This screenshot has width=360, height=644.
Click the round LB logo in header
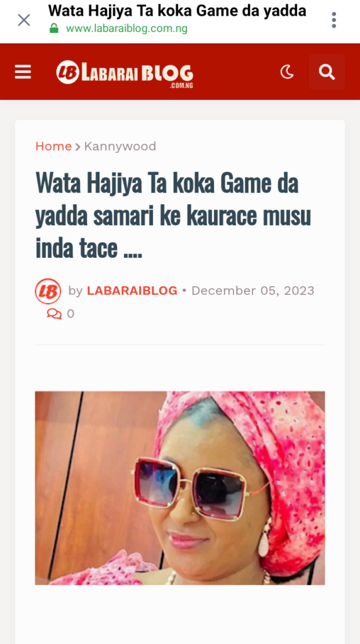(67, 72)
